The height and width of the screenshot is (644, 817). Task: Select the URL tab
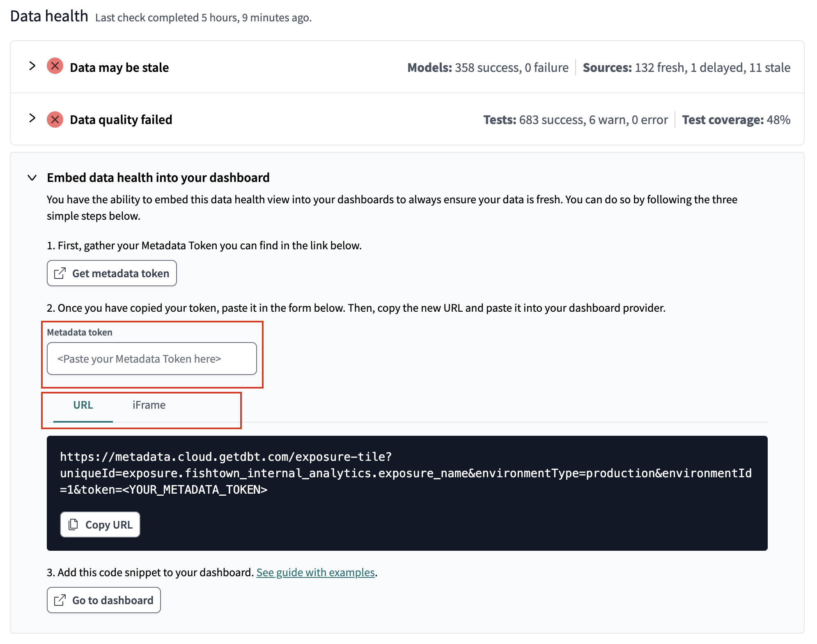click(x=82, y=405)
